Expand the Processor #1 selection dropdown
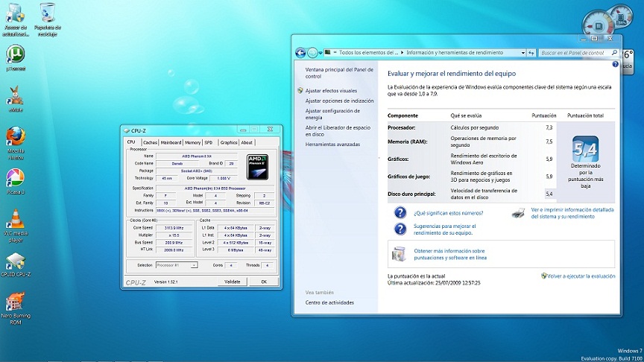This screenshot has width=644, height=362. (x=195, y=265)
